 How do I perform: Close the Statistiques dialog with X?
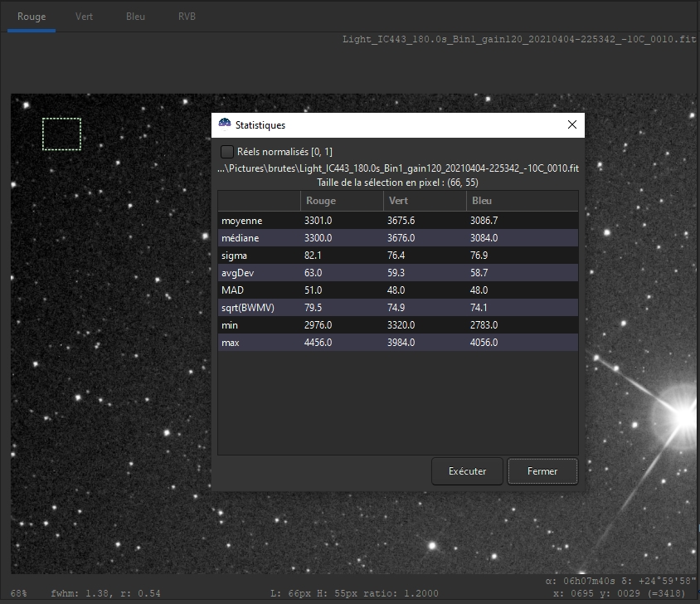tap(572, 124)
